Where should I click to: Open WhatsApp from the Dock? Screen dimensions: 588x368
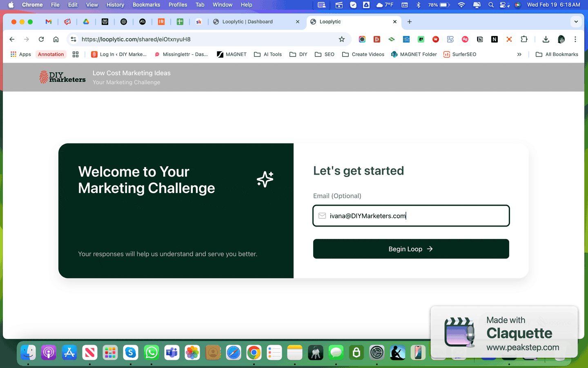tap(151, 352)
